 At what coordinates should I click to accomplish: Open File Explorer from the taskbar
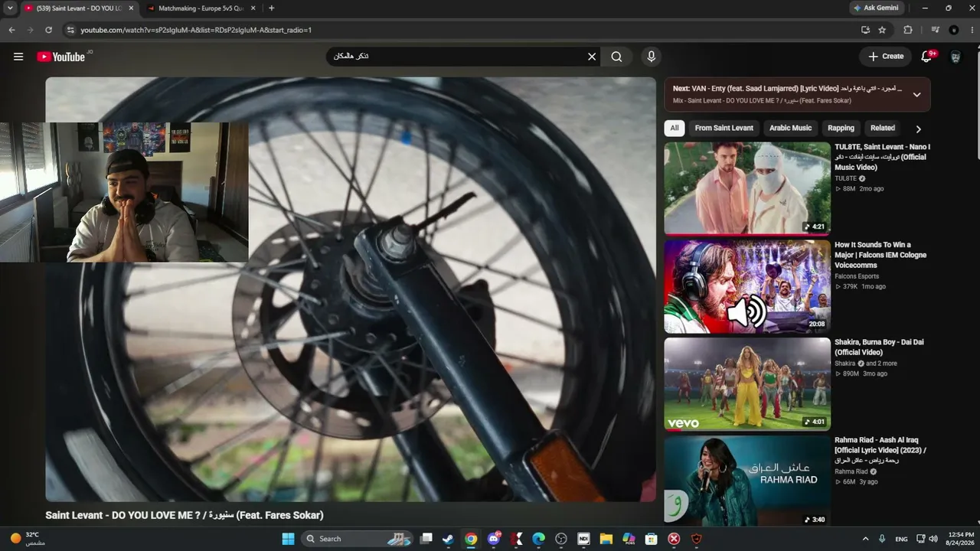coord(606,539)
